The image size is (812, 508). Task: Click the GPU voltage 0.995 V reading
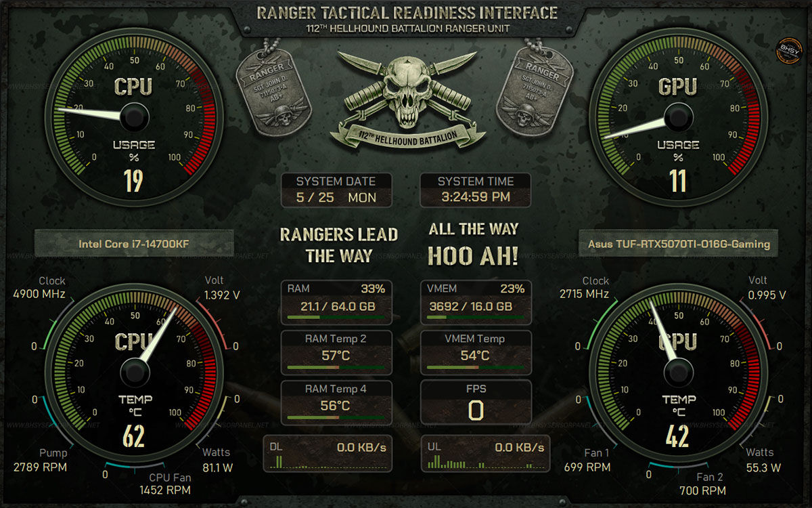click(x=767, y=295)
